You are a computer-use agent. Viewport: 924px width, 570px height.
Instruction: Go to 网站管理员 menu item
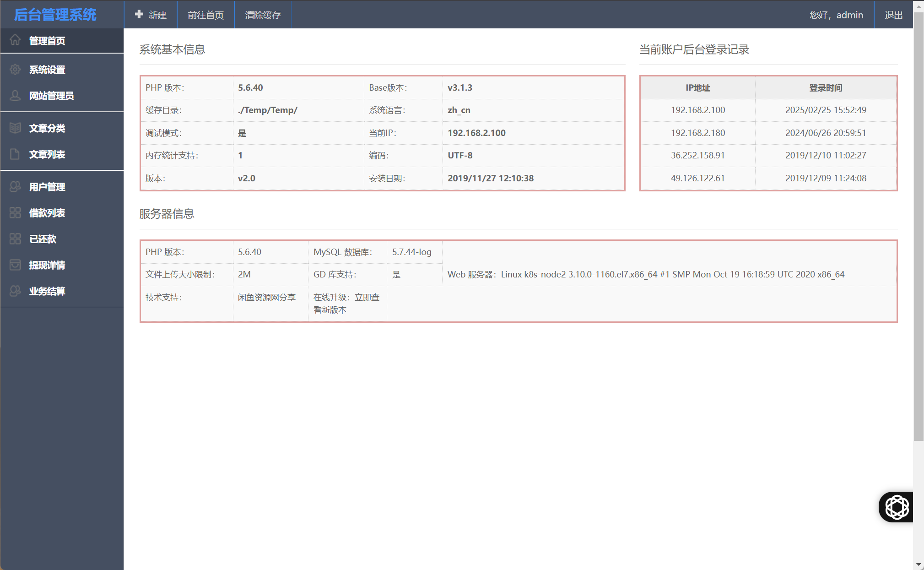point(62,96)
